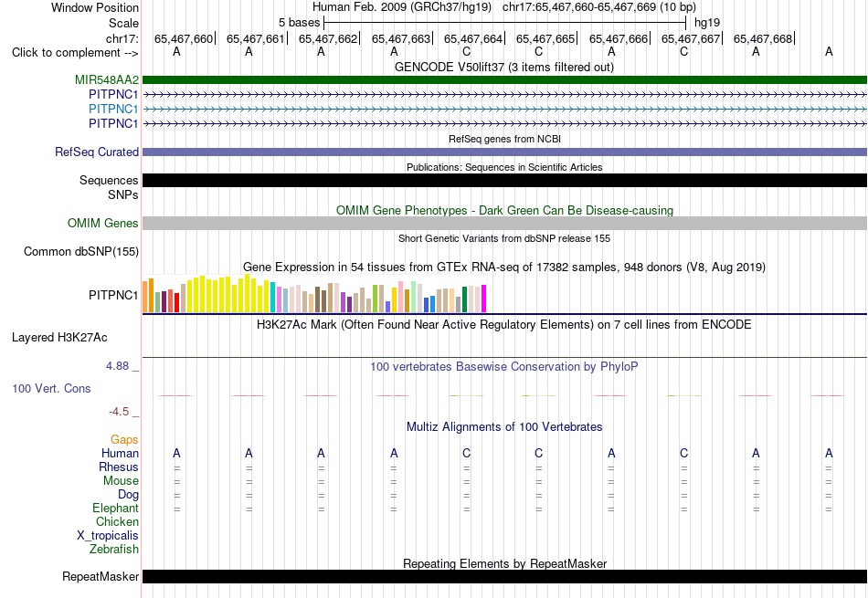Click the hg19 label beside the scale bar

(x=707, y=23)
